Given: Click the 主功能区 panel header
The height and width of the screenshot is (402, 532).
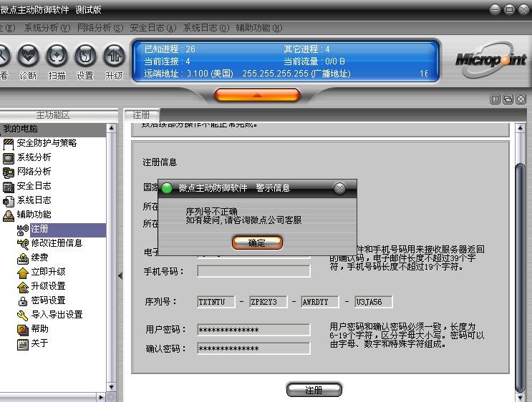Looking at the screenshot, I should click(53, 115).
